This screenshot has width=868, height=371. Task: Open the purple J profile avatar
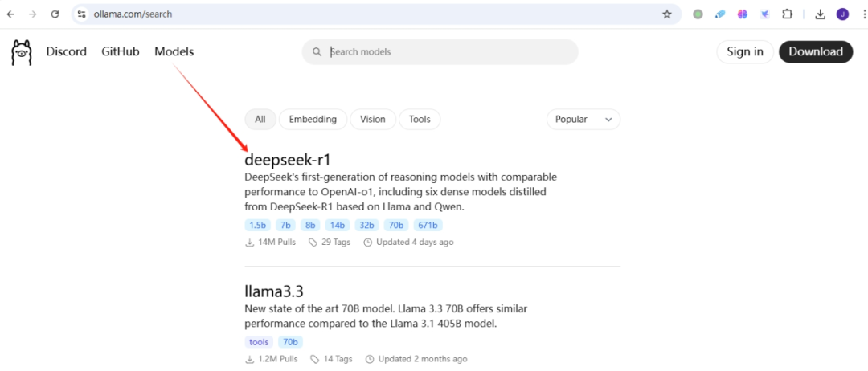pyautogui.click(x=842, y=14)
